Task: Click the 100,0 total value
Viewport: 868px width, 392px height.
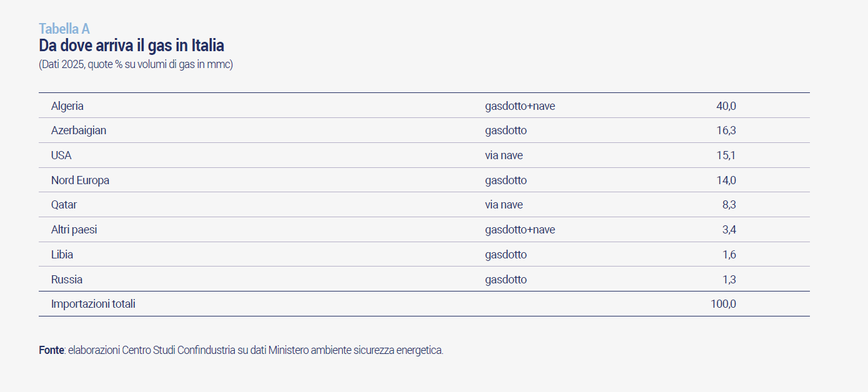Action: 723,304
